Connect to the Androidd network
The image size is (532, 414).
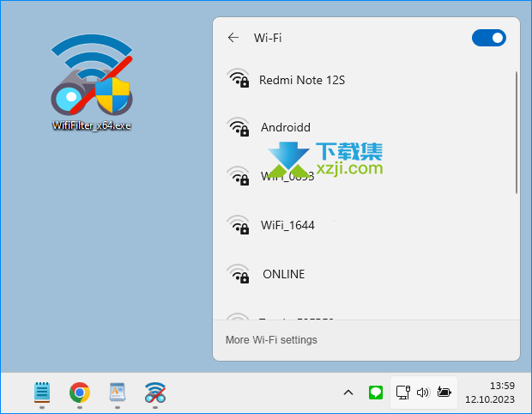pos(366,127)
